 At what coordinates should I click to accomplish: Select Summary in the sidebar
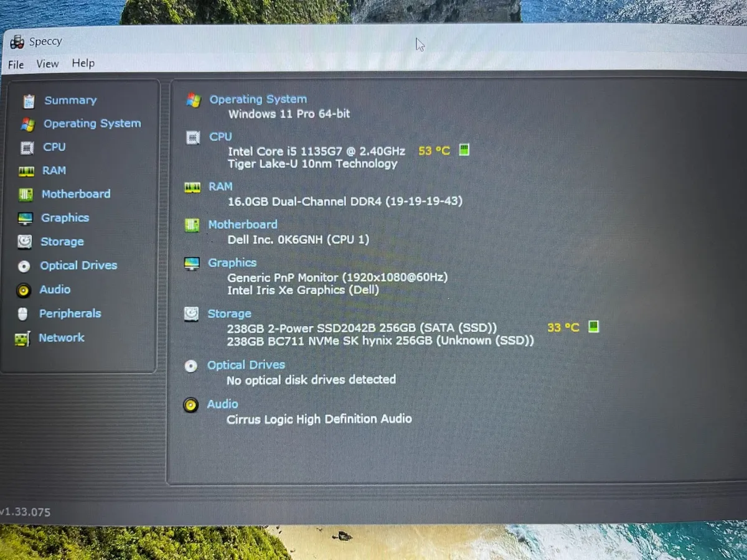pyautogui.click(x=70, y=100)
